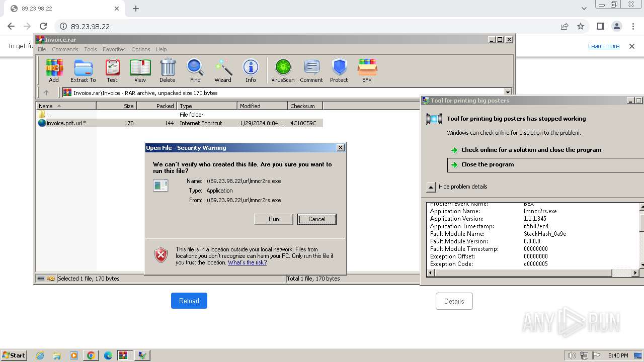Click the Test archive icon

pos(112,70)
